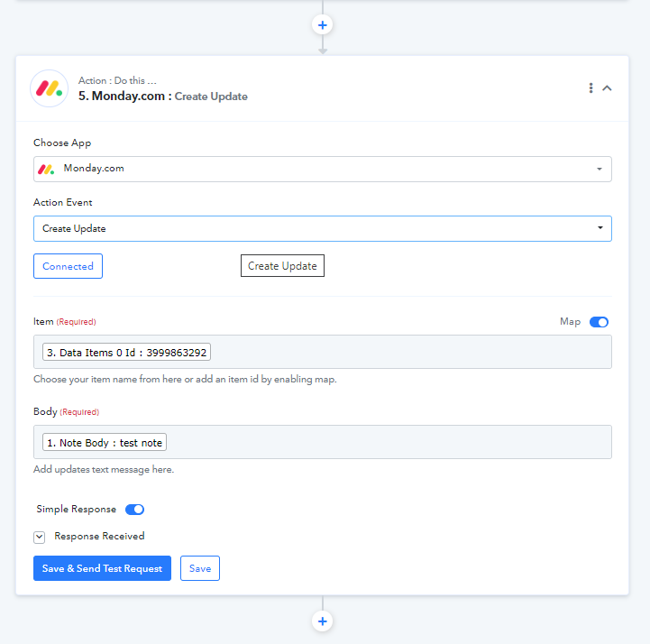Viewport: 650px width, 644px height.
Task: Add a step below the Monday.com action
Action: coord(322,621)
